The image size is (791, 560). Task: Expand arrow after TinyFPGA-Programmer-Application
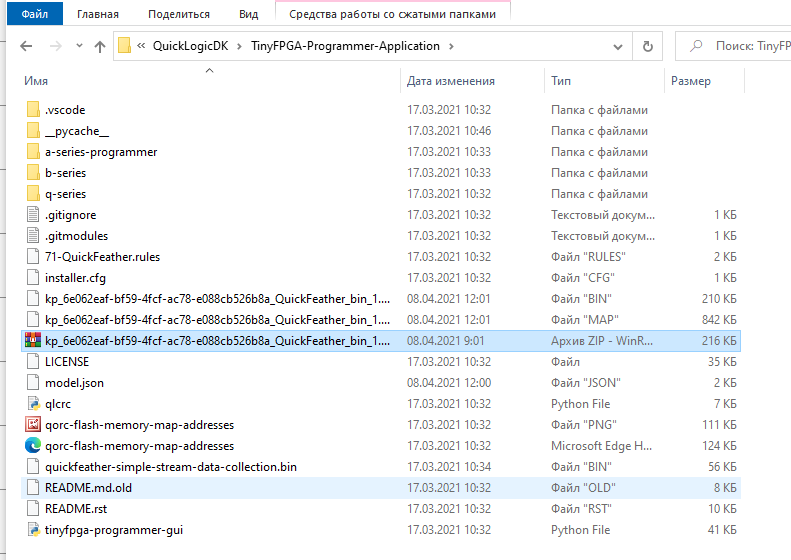pos(451,46)
